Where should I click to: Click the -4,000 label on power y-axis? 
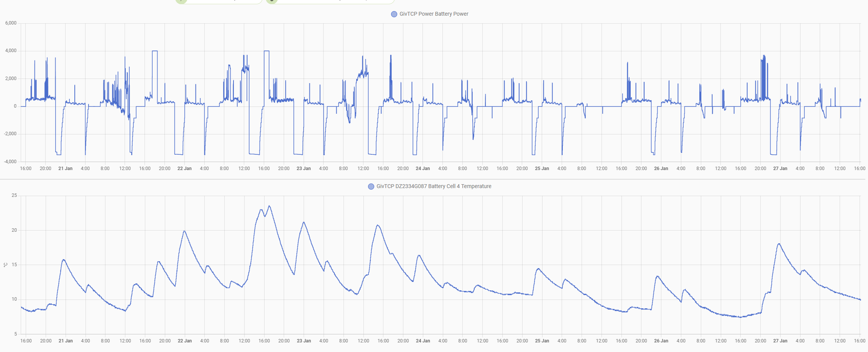pos(10,162)
